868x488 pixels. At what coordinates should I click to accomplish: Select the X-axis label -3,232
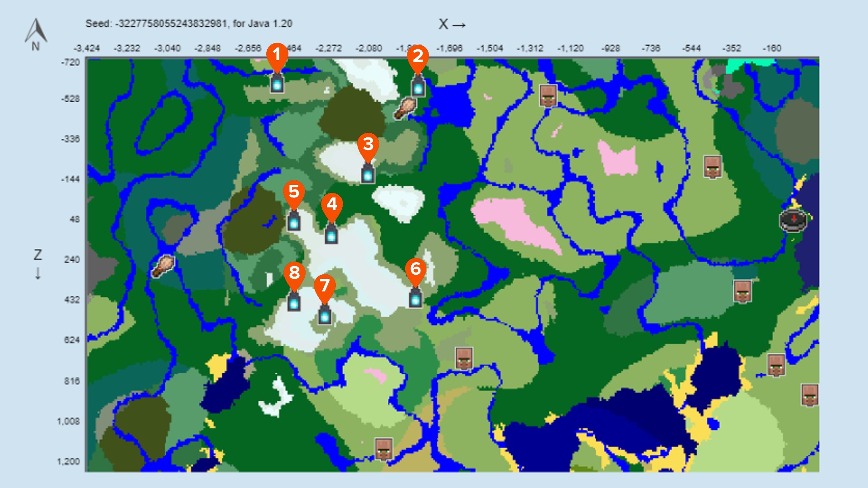(127, 48)
